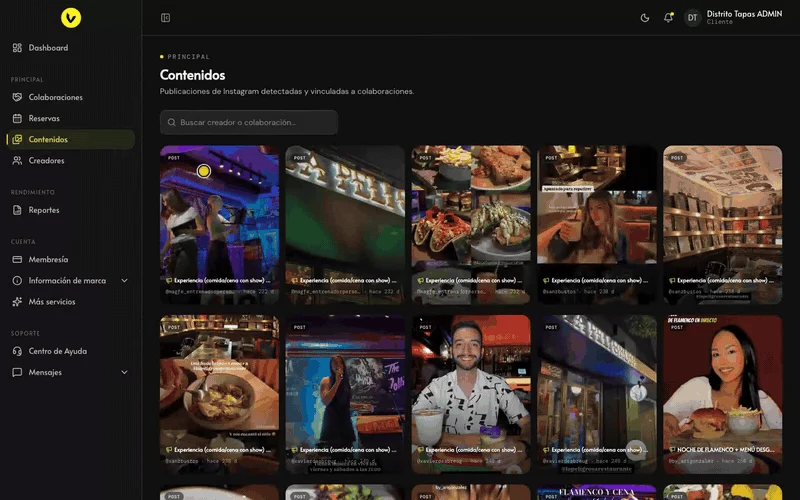
Task: Click the Contenidos page heading
Action: click(x=192, y=75)
